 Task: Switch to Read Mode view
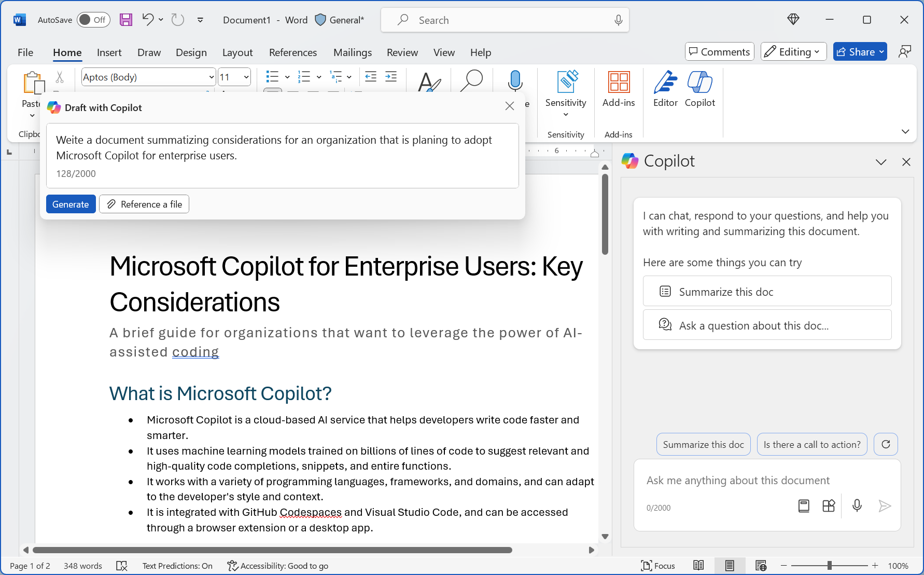(x=698, y=566)
